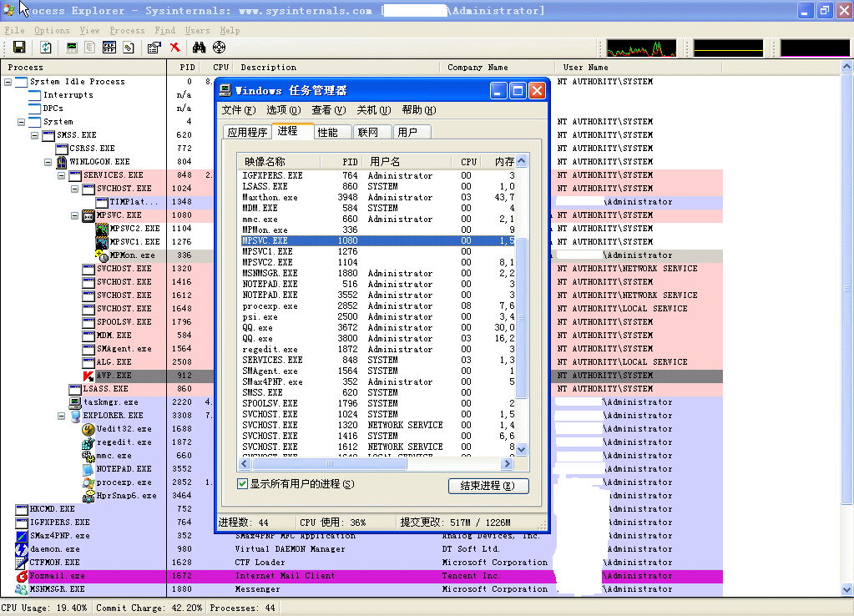The width and height of the screenshot is (854, 616).
Task: Click the CTFMON.EXE pen icon
Action: click(22, 563)
